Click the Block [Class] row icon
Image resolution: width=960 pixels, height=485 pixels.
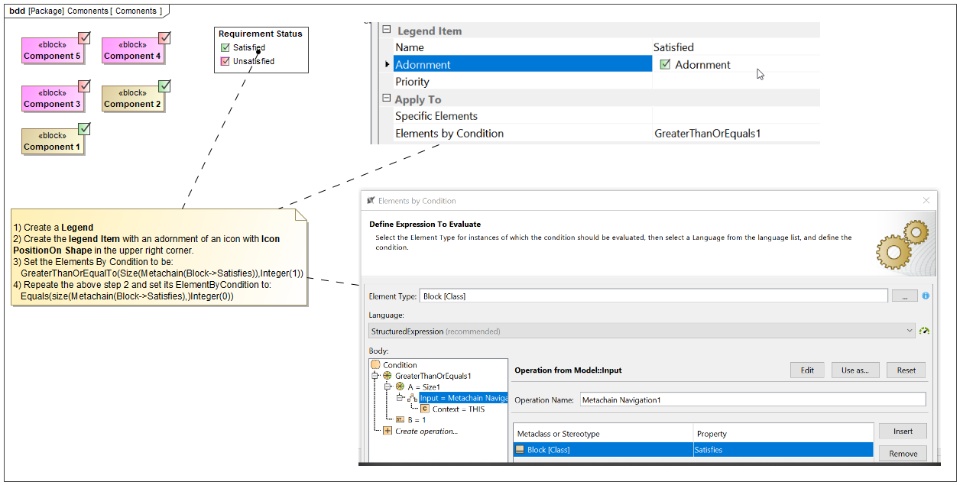(519, 451)
